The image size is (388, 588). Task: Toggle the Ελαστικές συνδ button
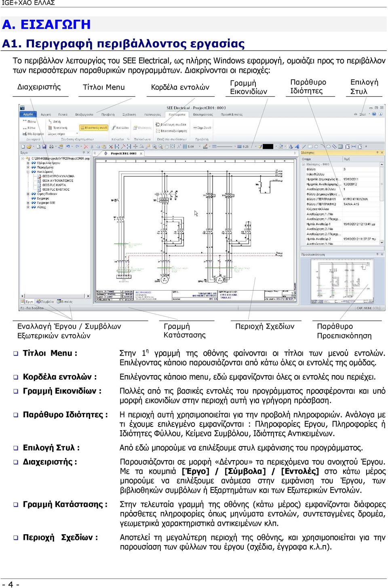point(93,127)
